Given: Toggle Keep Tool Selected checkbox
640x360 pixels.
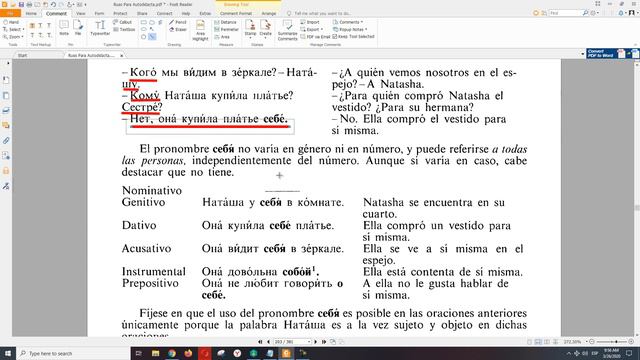Looking at the screenshot, I should coord(335,37).
